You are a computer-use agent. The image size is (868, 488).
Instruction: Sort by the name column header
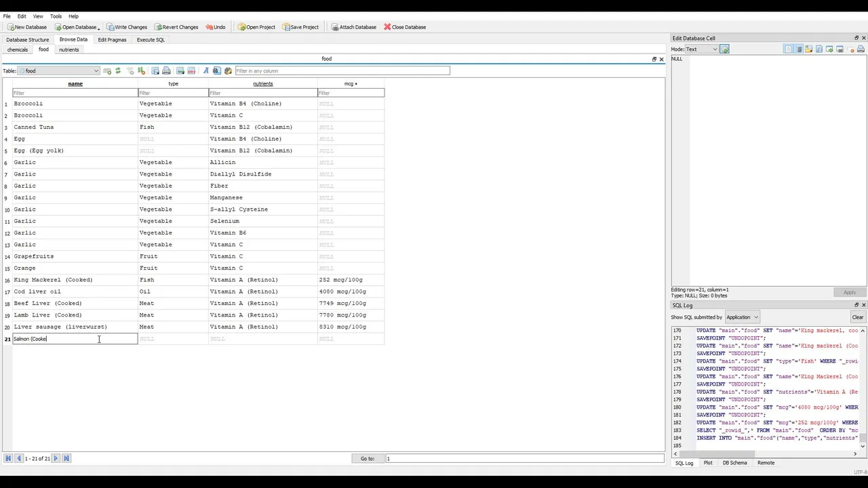75,83
